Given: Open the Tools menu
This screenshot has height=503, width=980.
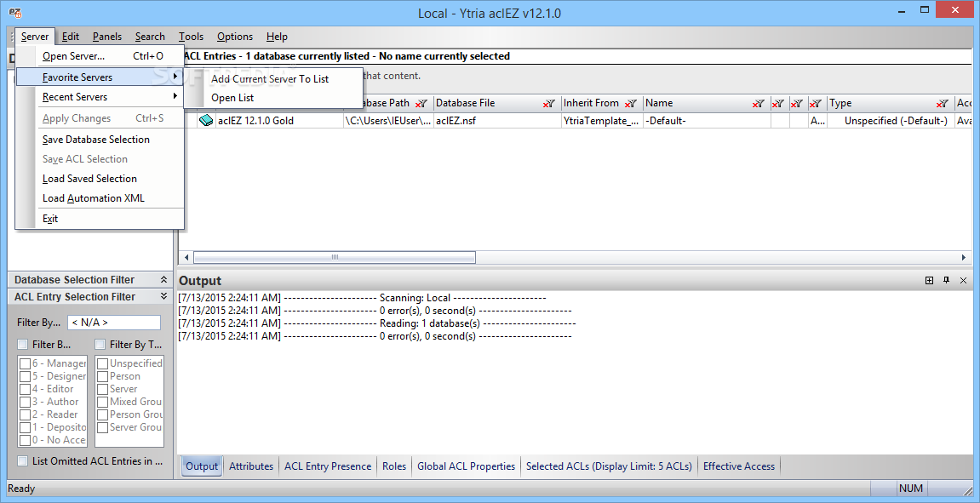Looking at the screenshot, I should 192,37.
